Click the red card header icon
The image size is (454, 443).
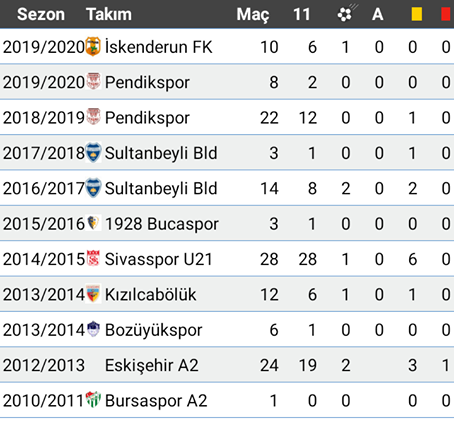(446, 14)
